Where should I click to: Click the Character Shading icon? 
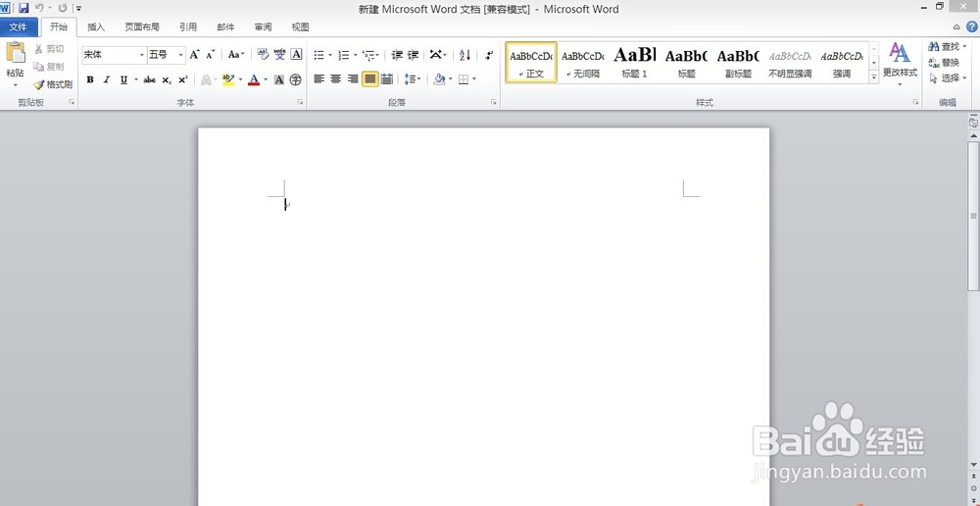tap(278, 79)
